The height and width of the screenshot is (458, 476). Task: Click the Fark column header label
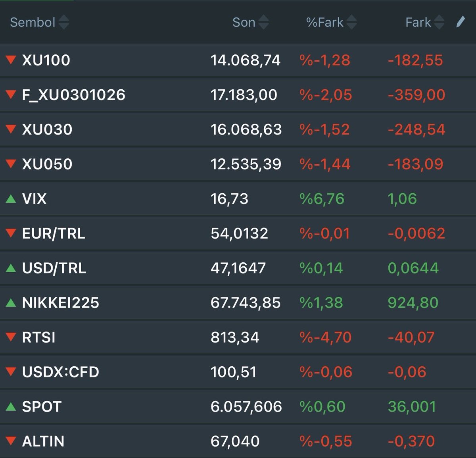coord(418,22)
